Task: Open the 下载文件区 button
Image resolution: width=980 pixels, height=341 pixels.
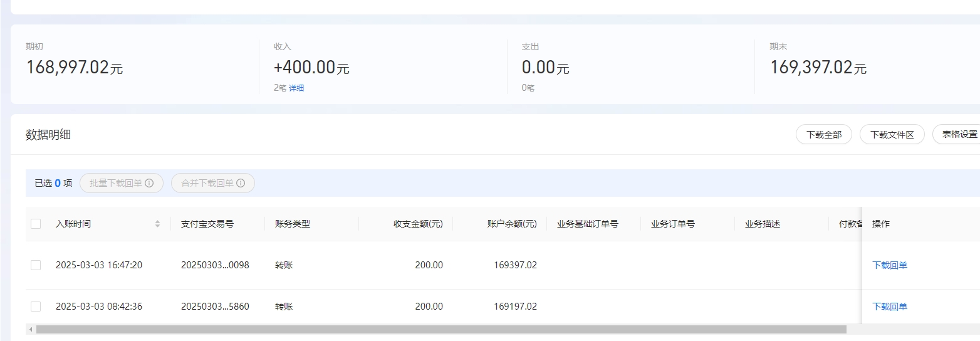Action: [892, 135]
